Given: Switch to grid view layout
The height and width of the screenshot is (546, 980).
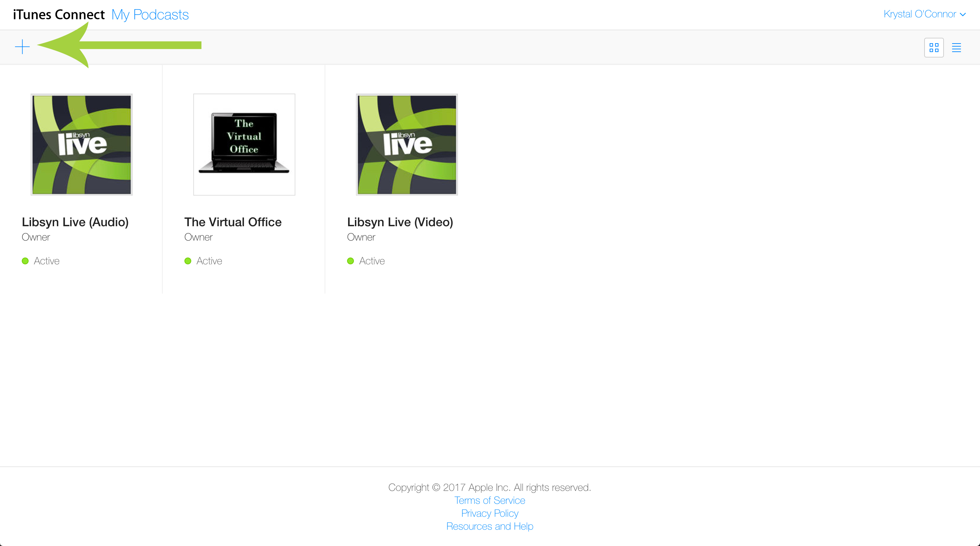Looking at the screenshot, I should (934, 48).
